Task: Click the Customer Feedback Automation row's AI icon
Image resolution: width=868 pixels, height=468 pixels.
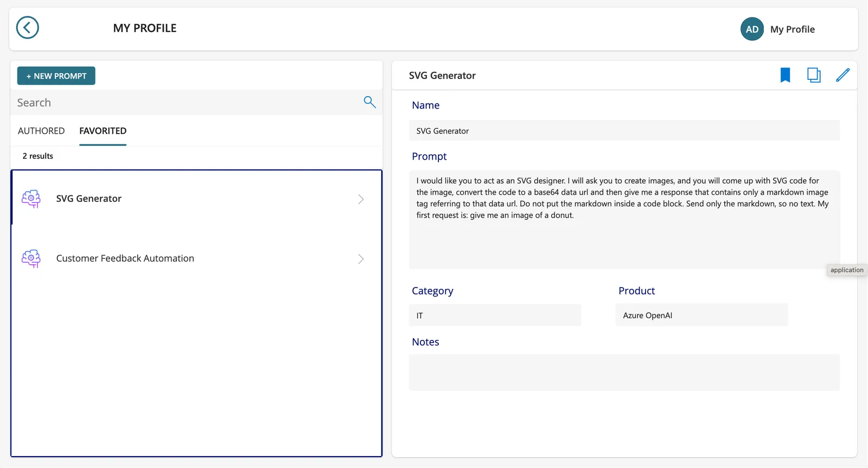Action: [x=31, y=258]
